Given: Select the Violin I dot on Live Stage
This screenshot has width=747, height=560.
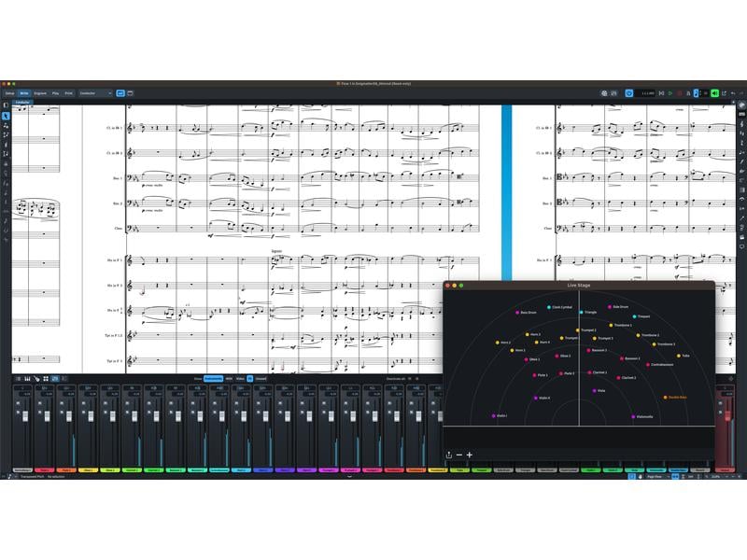Looking at the screenshot, I should click(494, 415).
